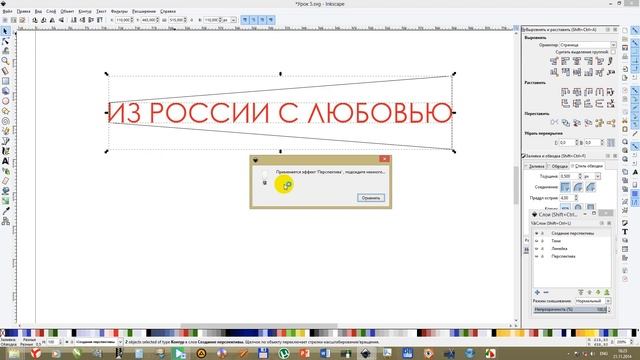Enable treat selection as group checkbox
This screenshot has height=360, width=640.
pos(613,52)
